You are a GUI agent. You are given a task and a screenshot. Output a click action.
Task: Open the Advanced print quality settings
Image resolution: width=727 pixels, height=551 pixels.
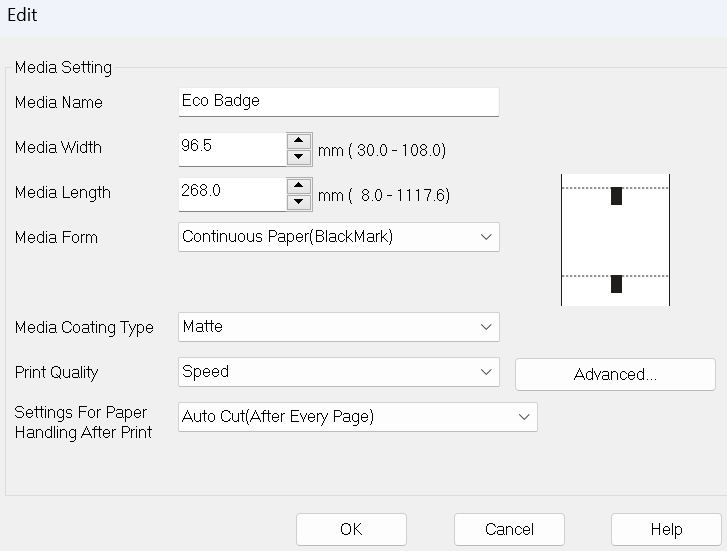pos(615,374)
